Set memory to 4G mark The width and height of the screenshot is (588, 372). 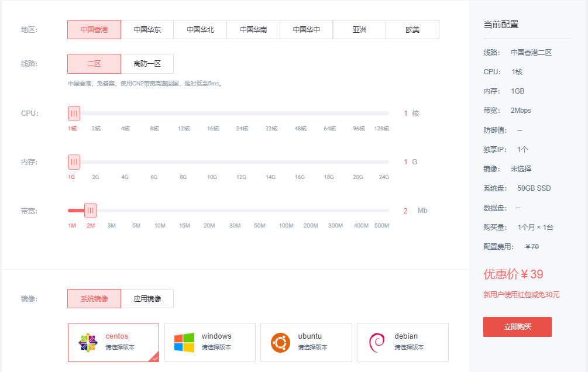click(125, 177)
